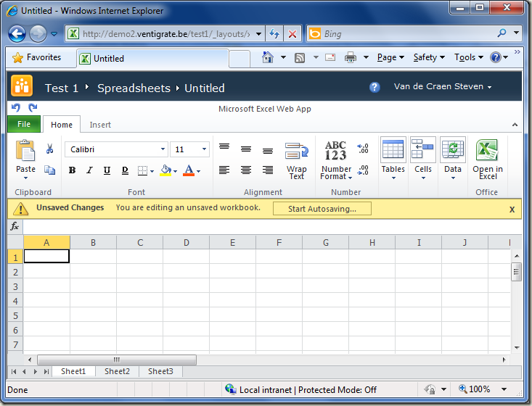Toggle Underline formatting
This screenshot has height=406, width=532.
coord(107,170)
